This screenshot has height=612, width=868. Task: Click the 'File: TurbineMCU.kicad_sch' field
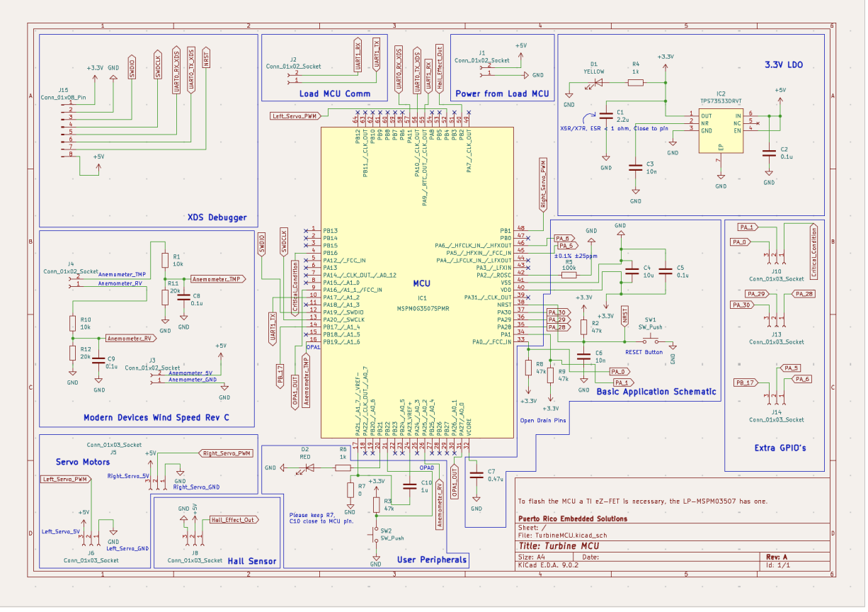[x=563, y=535]
